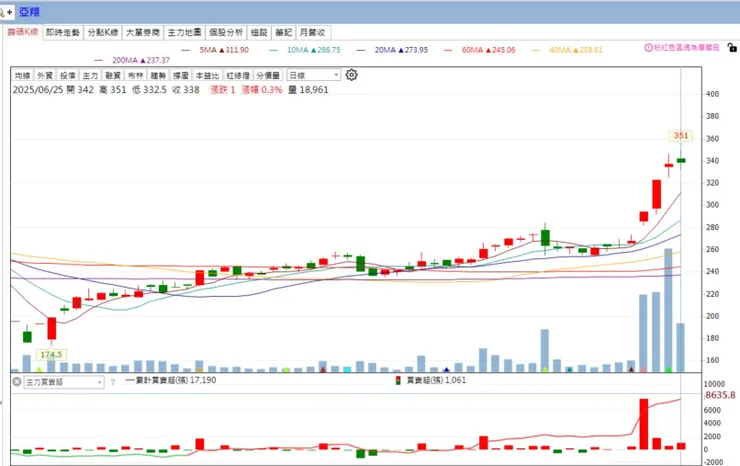Toggle the 均線 overlay button
The image size is (740, 466).
[22, 75]
